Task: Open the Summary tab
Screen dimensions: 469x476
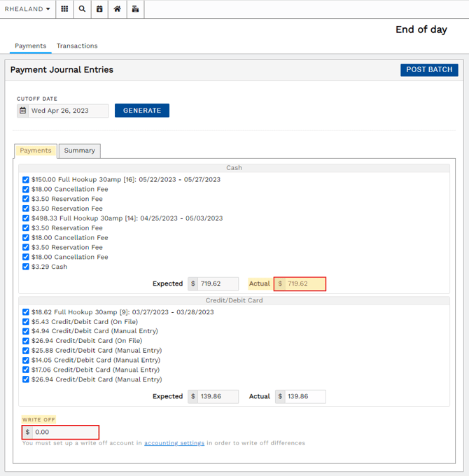Action: [x=80, y=150]
